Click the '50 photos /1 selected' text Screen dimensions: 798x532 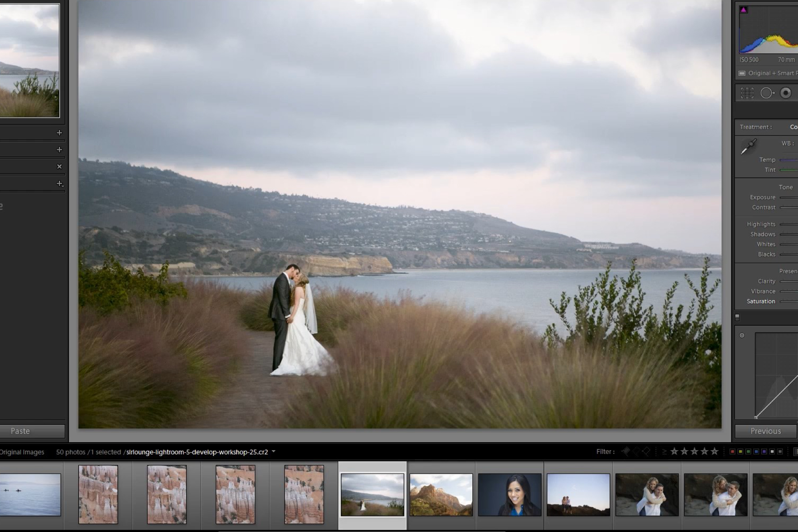(89, 452)
